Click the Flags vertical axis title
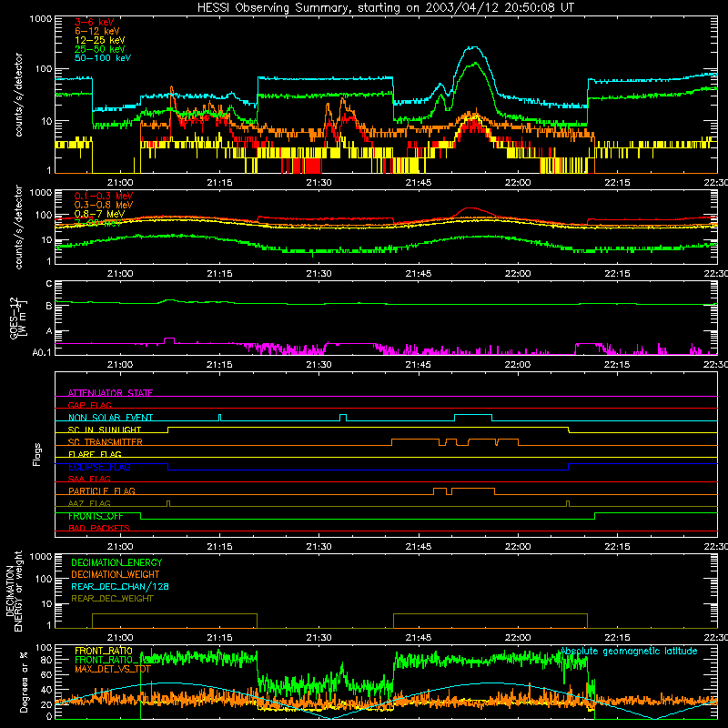The height and width of the screenshot is (728, 728). click(37, 454)
